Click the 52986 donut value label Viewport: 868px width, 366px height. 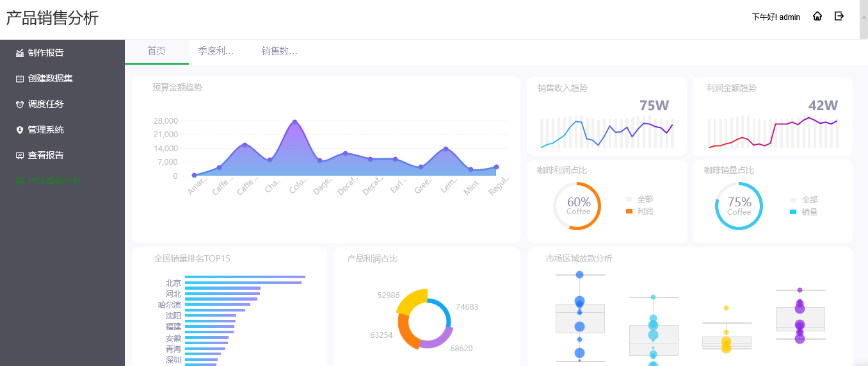pos(389,295)
